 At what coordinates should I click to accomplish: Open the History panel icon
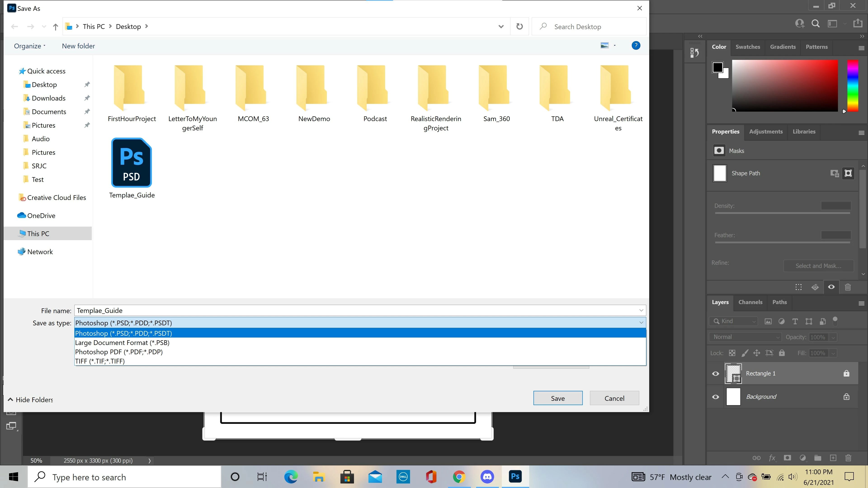(694, 53)
